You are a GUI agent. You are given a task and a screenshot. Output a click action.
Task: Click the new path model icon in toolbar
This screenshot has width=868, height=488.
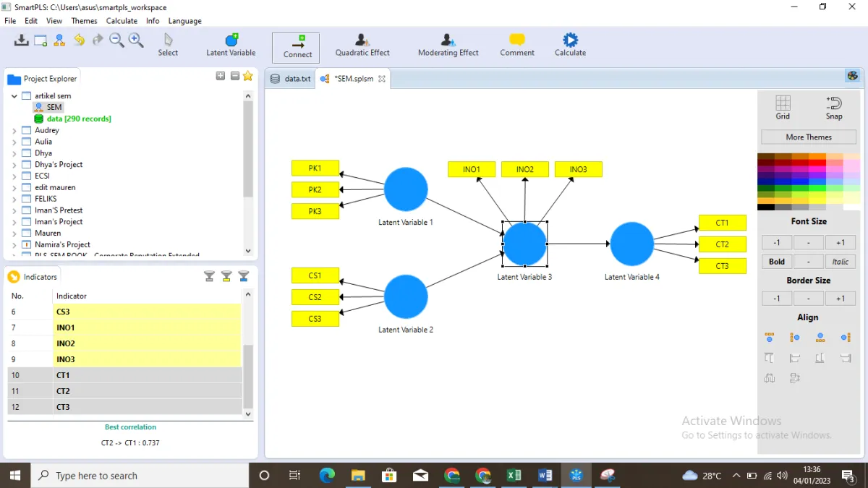pos(59,40)
